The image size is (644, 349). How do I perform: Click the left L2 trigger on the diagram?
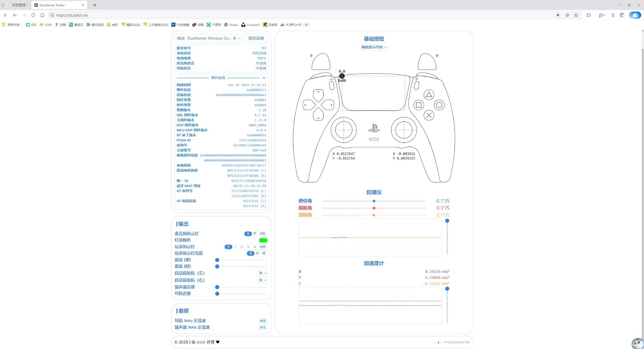[321, 62]
